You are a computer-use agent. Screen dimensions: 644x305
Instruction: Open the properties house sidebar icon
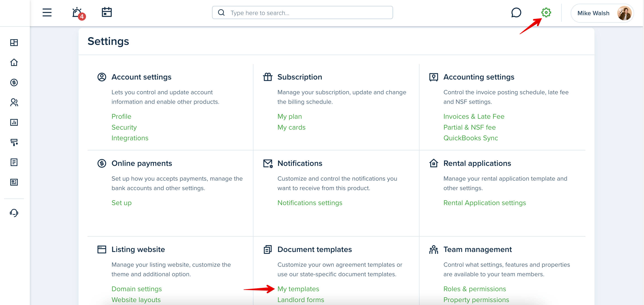pos(14,62)
